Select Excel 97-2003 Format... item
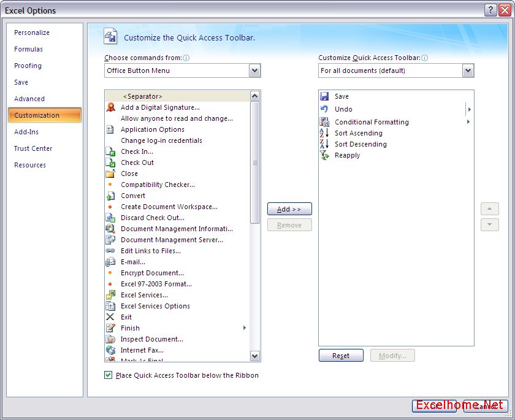 (x=177, y=284)
